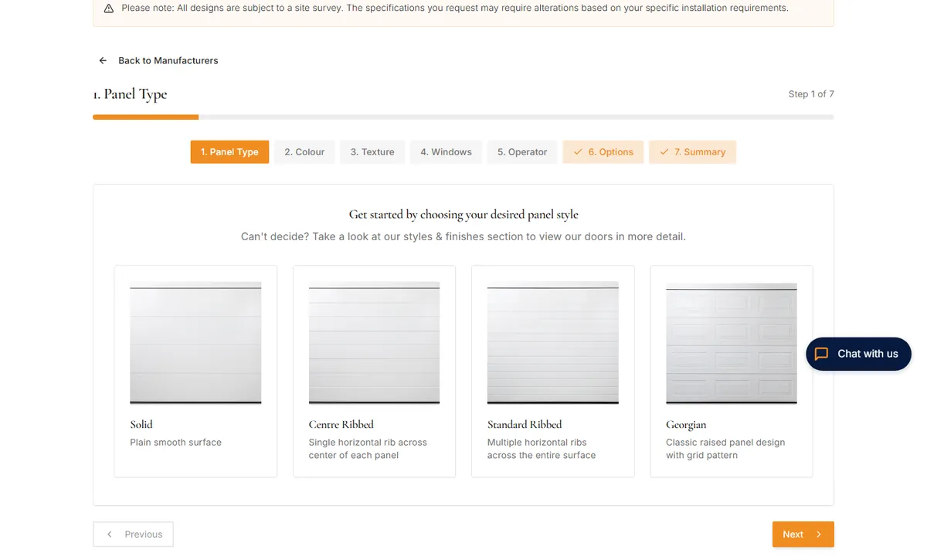The width and height of the screenshot is (927, 560).
Task: Choose the Georgian door image
Action: tap(732, 343)
